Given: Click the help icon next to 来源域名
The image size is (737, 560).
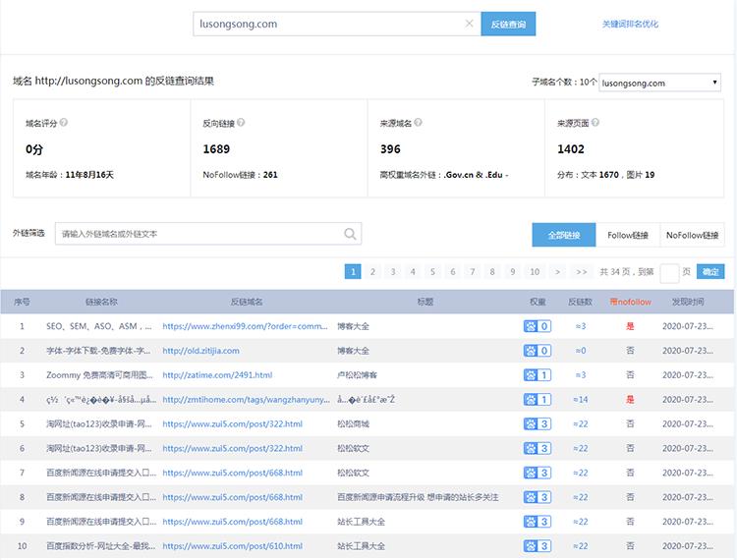Looking at the screenshot, I should tap(418, 122).
